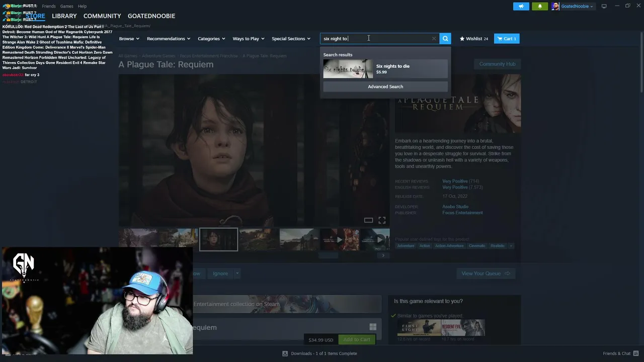644x362 pixels.
Task: Open the GOATEDNOOBIE profile tab
Action: [x=151, y=16]
